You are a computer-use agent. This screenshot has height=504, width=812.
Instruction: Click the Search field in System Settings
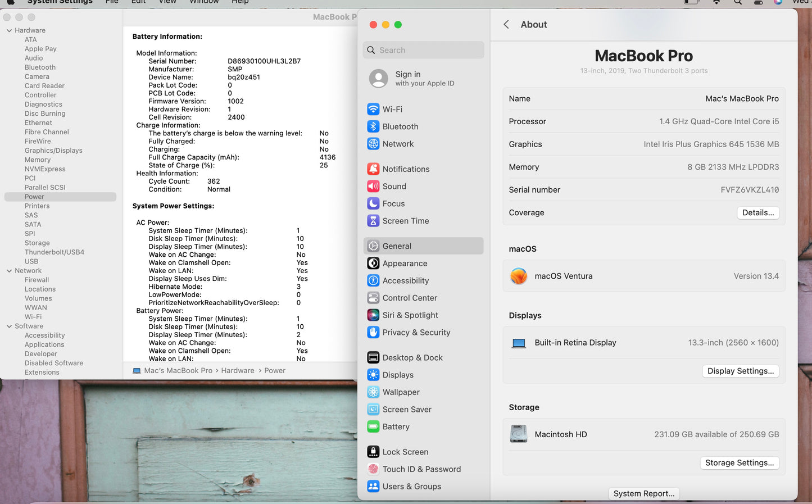point(423,50)
